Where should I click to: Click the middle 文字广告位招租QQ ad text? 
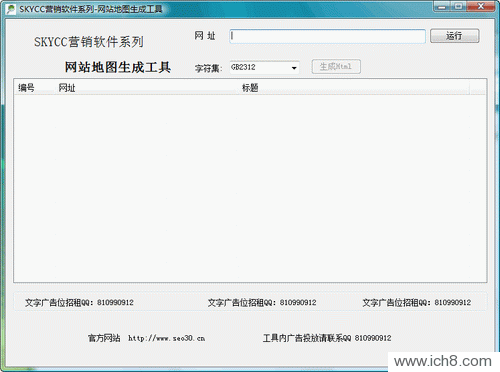point(262,302)
